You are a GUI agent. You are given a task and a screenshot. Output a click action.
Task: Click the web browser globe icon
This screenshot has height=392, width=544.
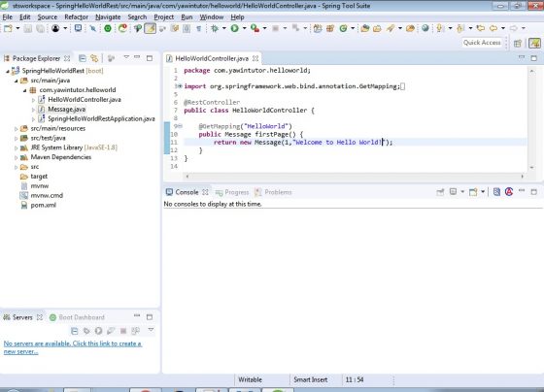point(425,28)
